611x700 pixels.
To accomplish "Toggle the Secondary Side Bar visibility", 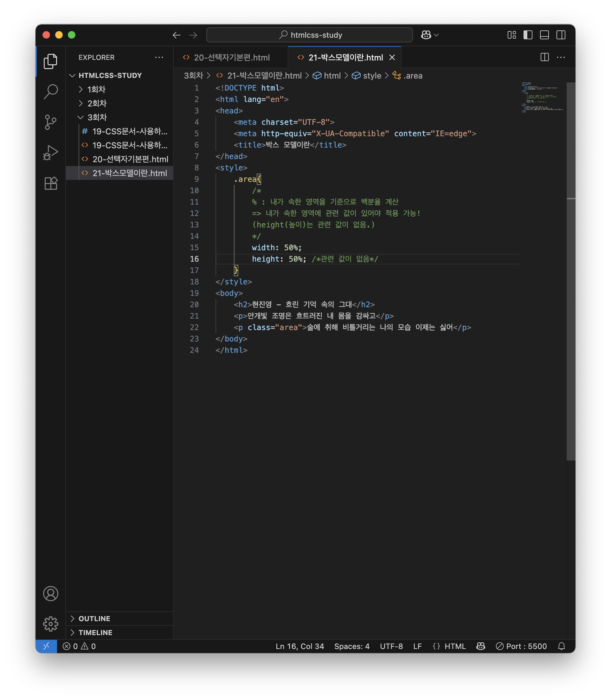I will tap(561, 35).
